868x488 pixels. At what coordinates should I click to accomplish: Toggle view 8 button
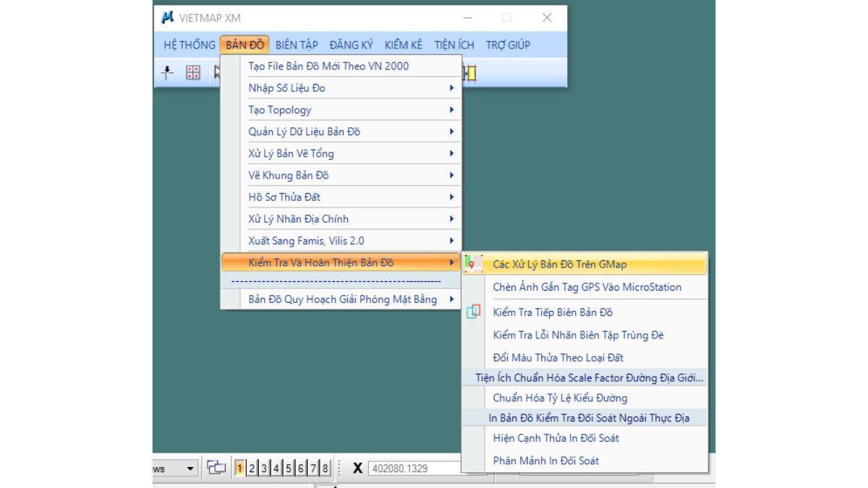click(x=325, y=468)
